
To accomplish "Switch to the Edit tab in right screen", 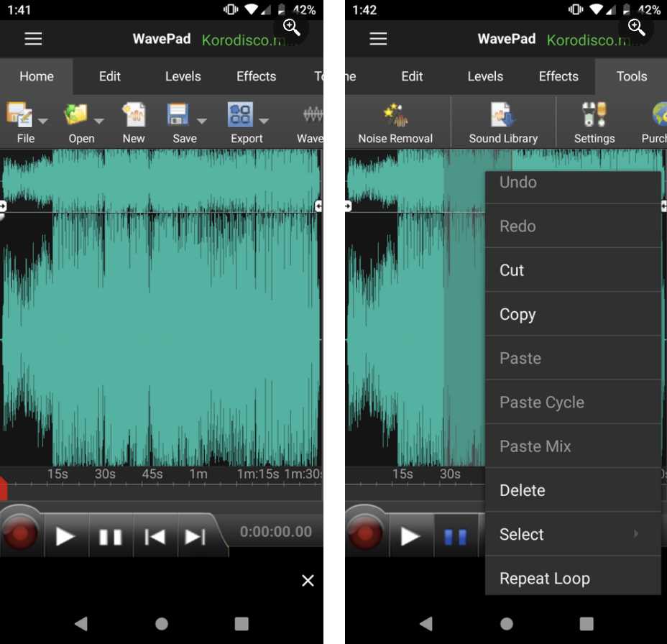I will tap(412, 76).
